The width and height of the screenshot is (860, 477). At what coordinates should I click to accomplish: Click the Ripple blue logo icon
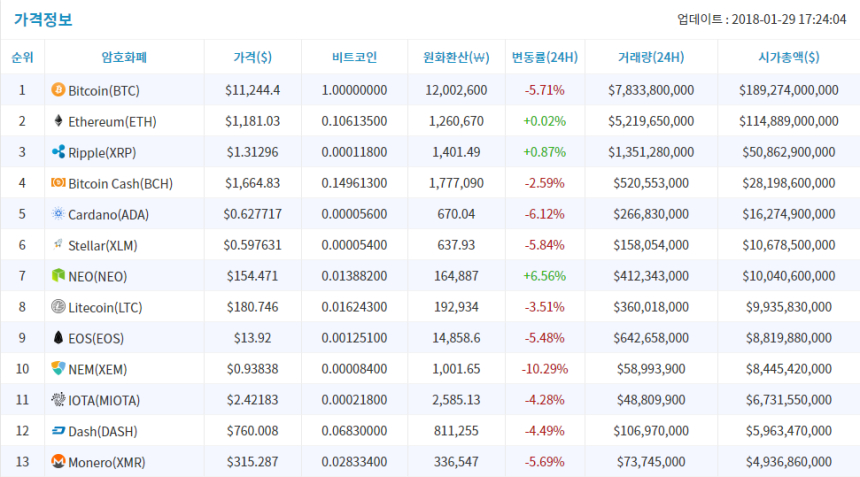[58, 152]
